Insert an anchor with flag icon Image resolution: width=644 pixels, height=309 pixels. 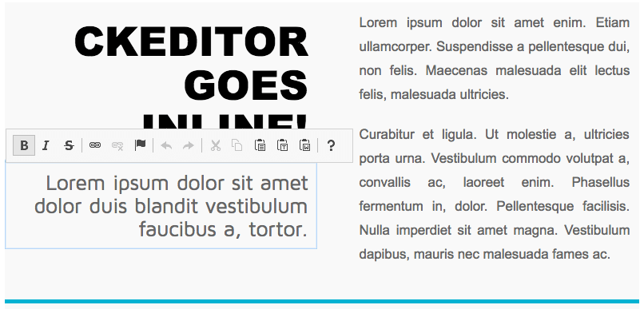(140, 145)
